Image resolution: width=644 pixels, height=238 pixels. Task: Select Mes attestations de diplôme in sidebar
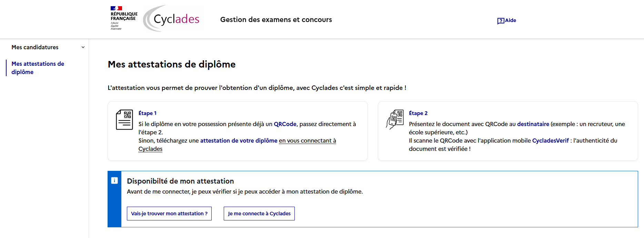coord(38,68)
